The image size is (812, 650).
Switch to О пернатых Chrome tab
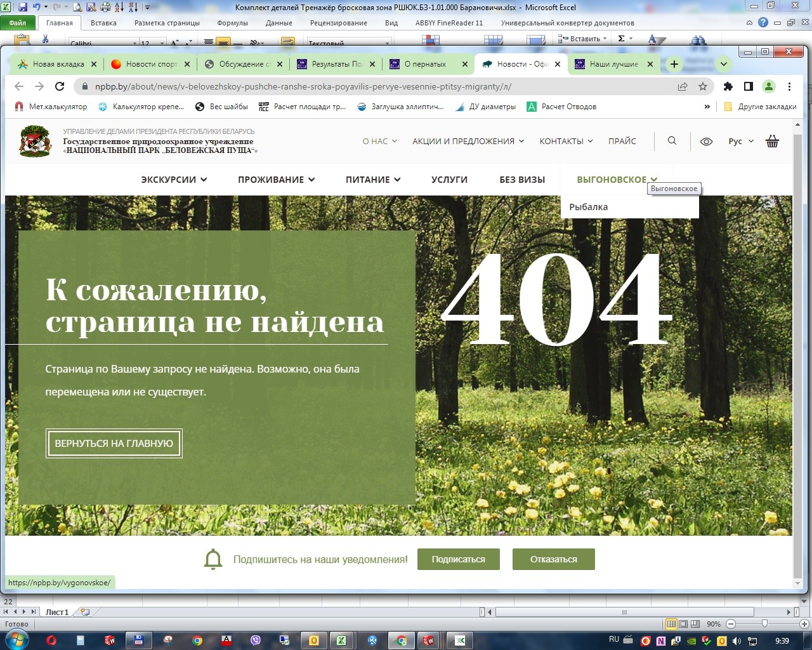(x=429, y=64)
